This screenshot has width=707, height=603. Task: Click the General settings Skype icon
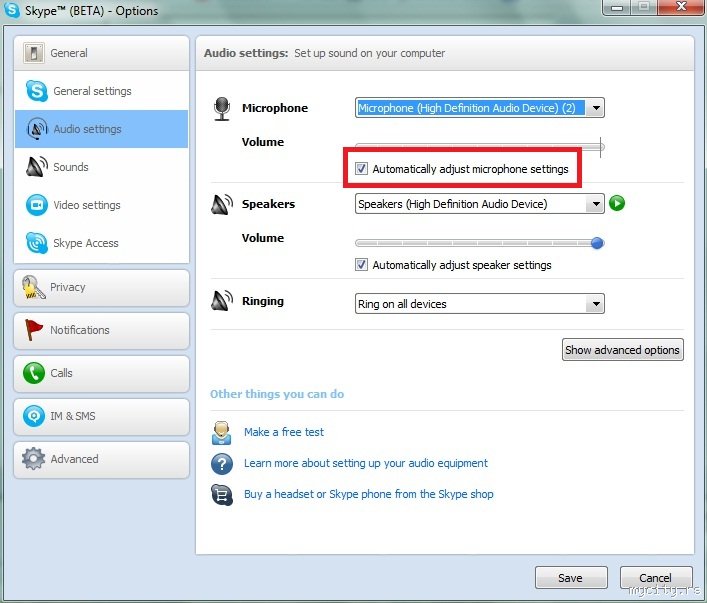click(37, 91)
